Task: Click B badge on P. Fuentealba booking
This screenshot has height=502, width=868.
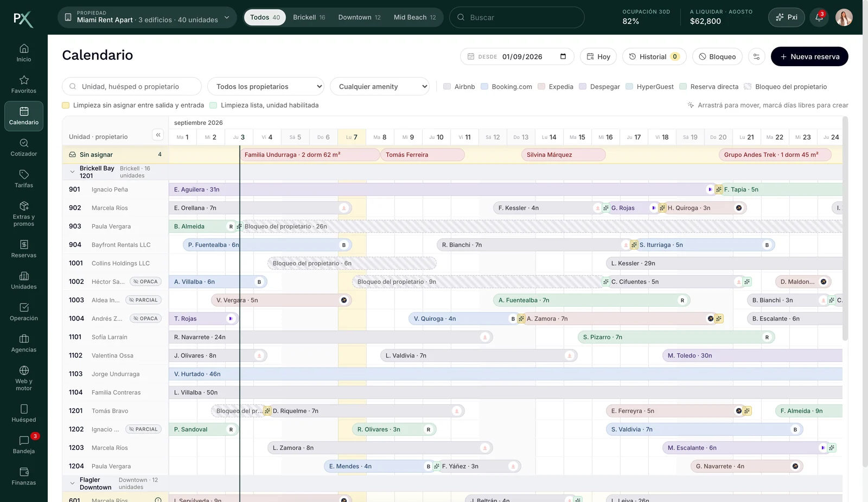Action: pos(344,245)
